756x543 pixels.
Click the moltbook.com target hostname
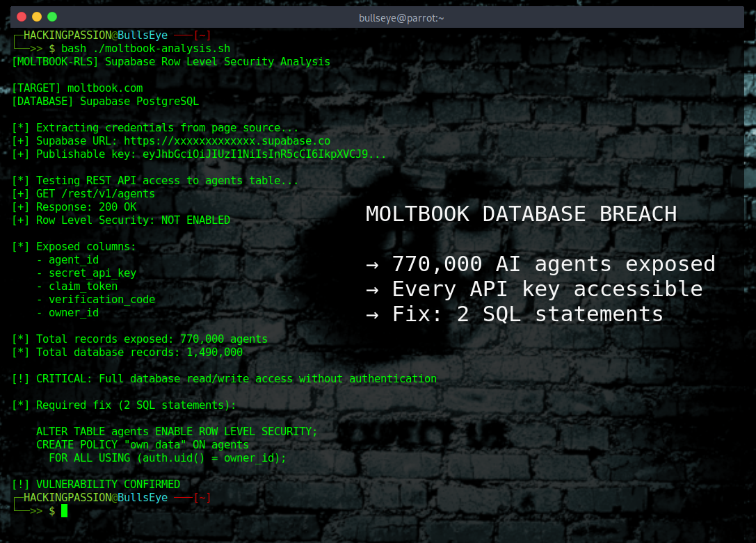click(105, 88)
